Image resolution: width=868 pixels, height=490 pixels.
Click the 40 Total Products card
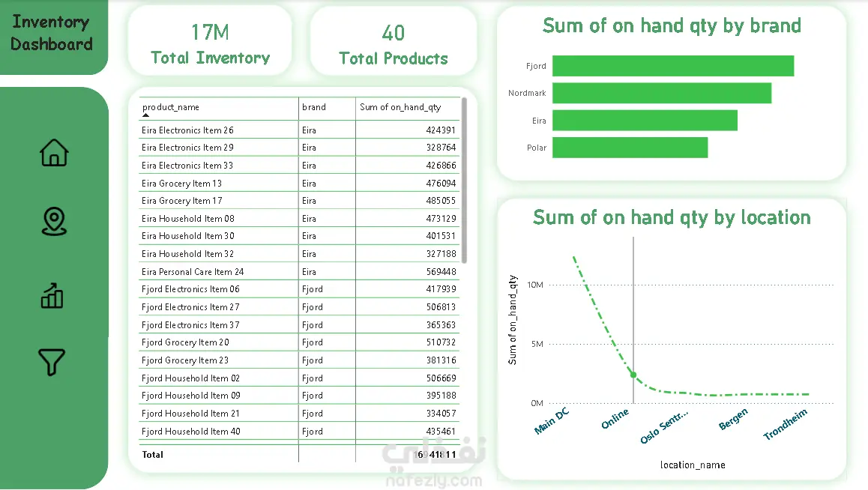coord(393,41)
